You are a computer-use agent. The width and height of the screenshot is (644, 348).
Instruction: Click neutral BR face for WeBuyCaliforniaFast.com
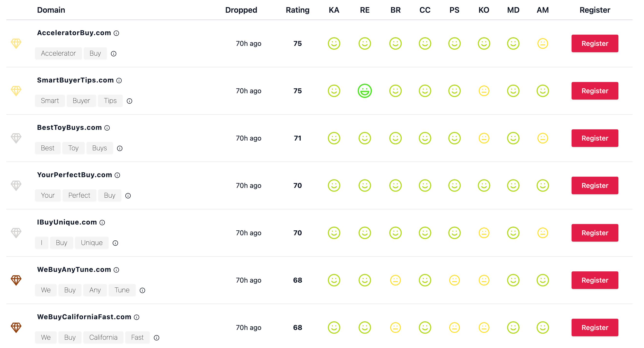395,328
